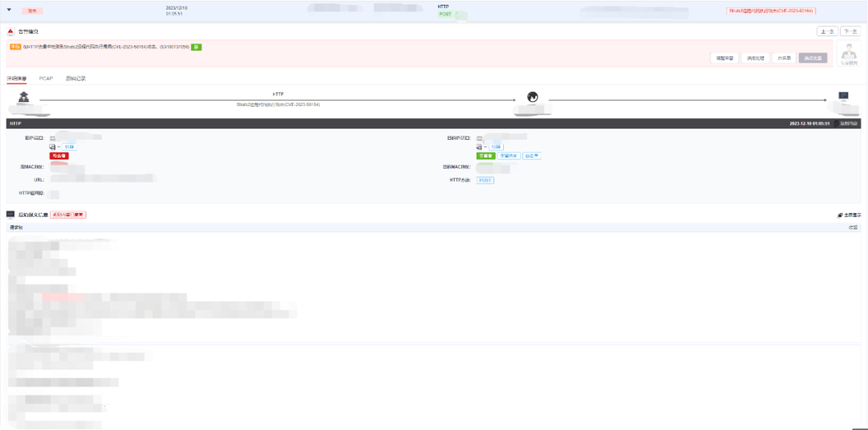868x430 pixels.
Task: Open the 原始记录 tab
Action: click(x=76, y=79)
